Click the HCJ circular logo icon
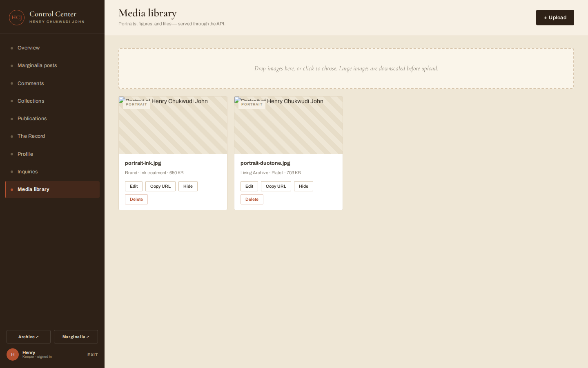 (17, 18)
